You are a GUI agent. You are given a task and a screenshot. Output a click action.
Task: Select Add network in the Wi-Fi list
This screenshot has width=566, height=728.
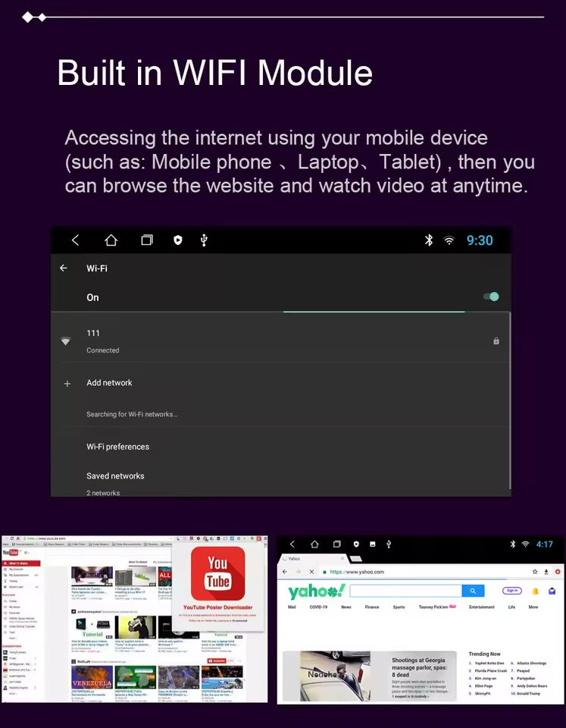(109, 383)
